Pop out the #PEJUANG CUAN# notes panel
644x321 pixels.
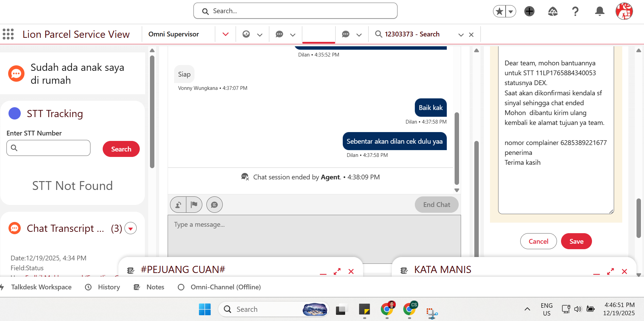tap(337, 272)
